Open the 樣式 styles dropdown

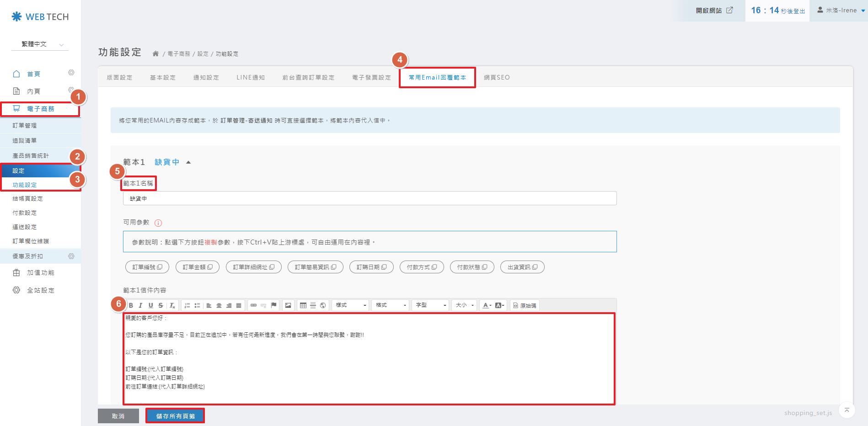pyautogui.click(x=351, y=305)
